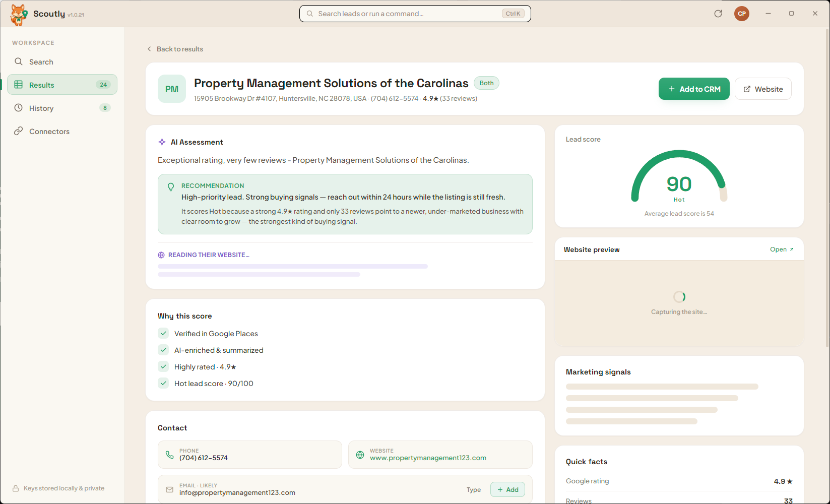Screen dimensions: 830x504
Task: Click the magnifier icon in search bar
Action: pyautogui.click(x=310, y=14)
